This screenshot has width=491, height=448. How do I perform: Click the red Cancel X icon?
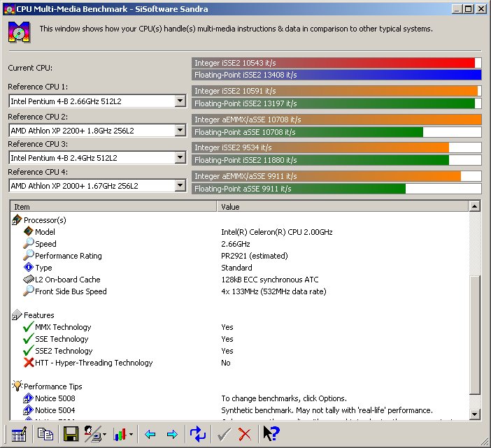point(245,434)
